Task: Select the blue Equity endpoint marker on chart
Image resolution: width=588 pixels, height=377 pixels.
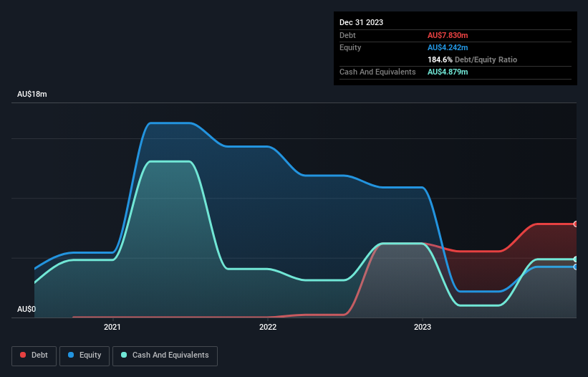Action: [576, 267]
